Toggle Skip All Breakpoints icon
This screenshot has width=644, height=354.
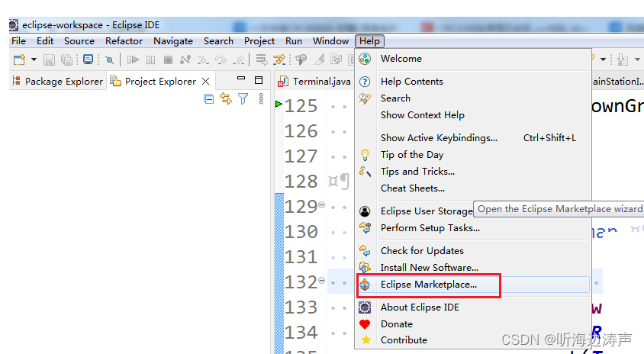pyautogui.click(x=109, y=60)
